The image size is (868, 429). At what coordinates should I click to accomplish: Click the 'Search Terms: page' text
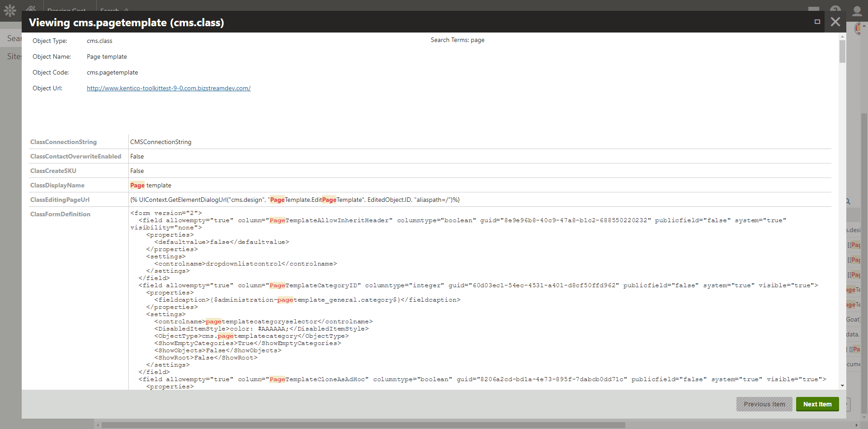458,40
